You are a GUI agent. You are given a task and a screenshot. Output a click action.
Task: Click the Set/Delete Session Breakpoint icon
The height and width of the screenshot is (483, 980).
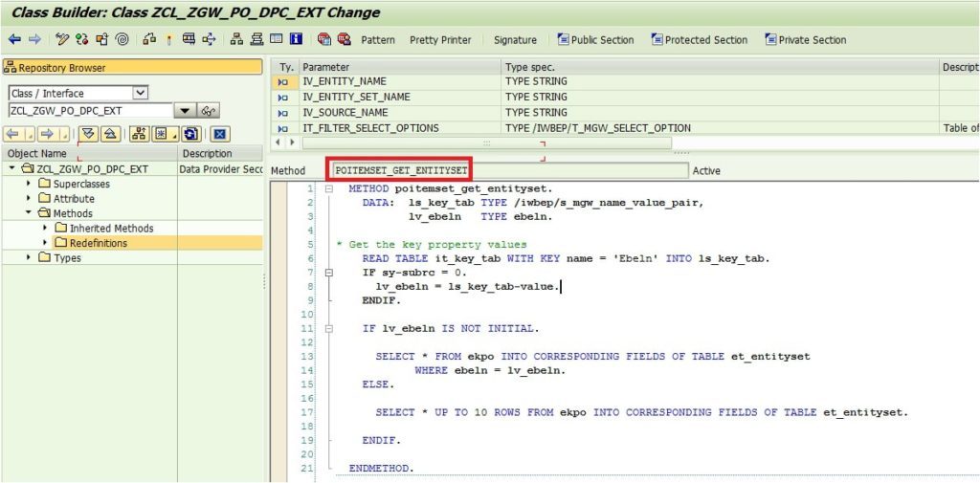(x=323, y=39)
